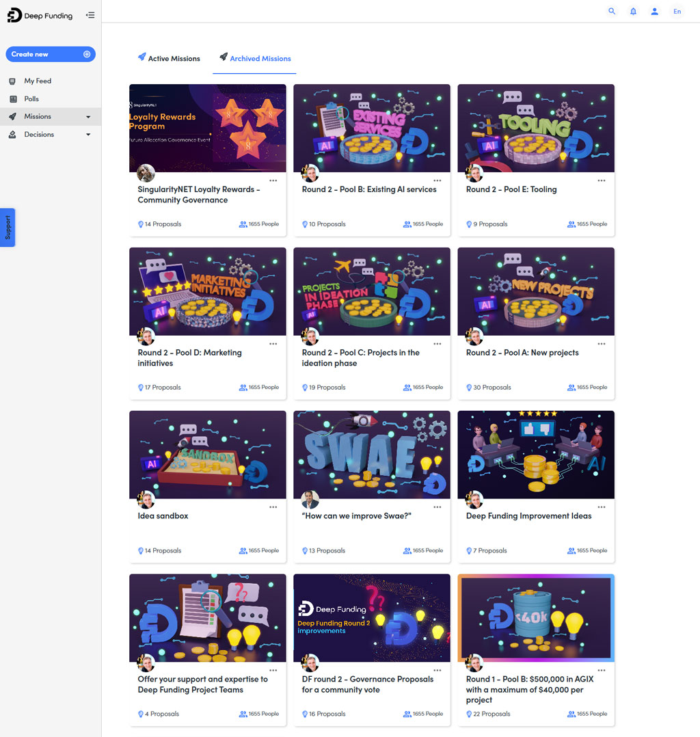Open the New Projects mission thumbnail

point(536,291)
